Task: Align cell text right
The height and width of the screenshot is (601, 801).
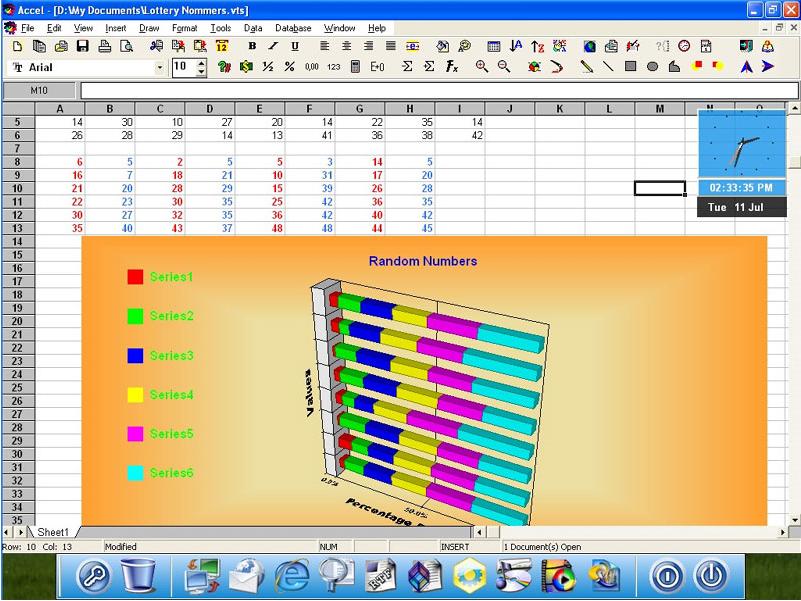Action: [368, 47]
